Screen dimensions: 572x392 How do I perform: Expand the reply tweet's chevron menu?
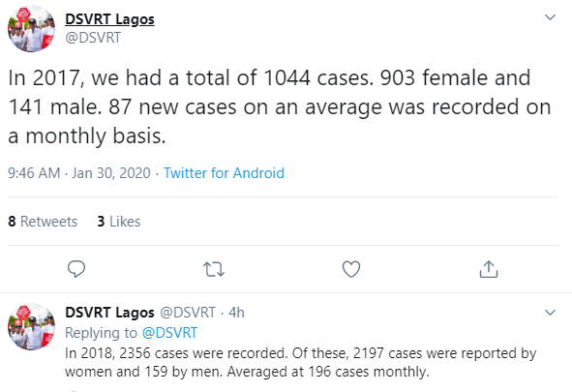click(550, 313)
